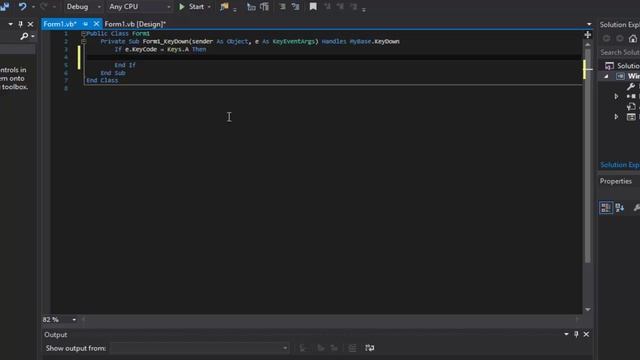Click the Toolbox search magnifier icon
Image resolution: width=640 pixels, height=360 pixels.
pos(24,36)
